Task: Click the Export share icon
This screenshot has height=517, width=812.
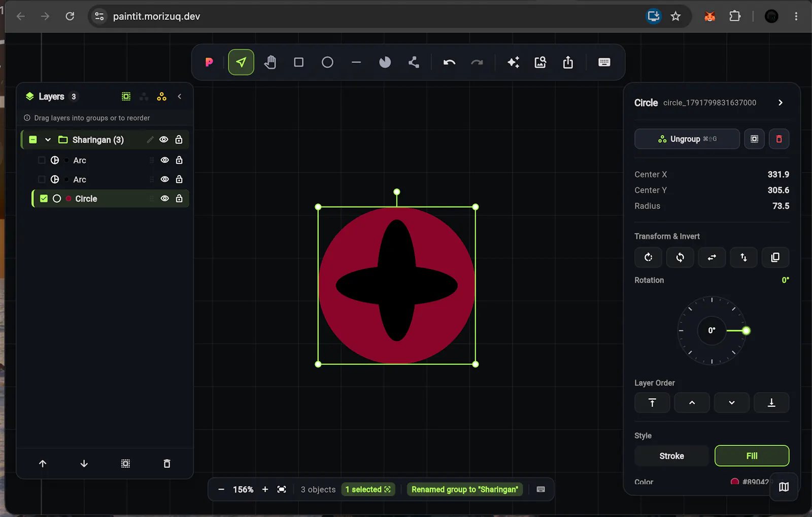Action: click(568, 62)
